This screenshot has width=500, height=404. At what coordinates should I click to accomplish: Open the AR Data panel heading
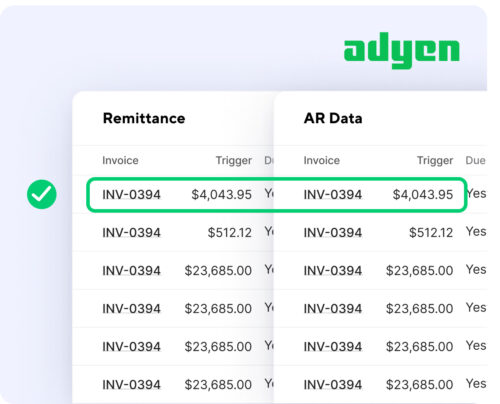coord(333,118)
